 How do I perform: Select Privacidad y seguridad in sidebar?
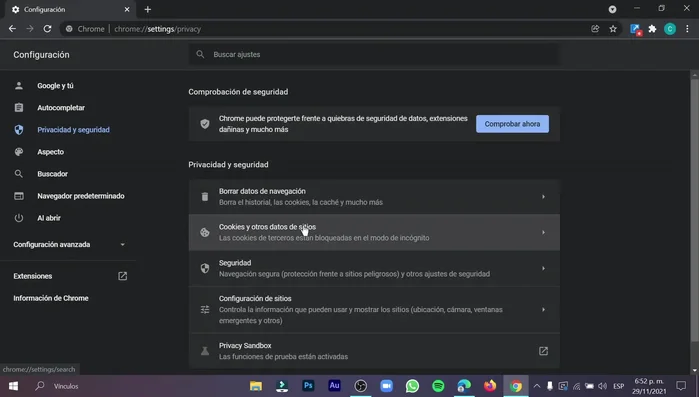pyautogui.click(x=74, y=130)
